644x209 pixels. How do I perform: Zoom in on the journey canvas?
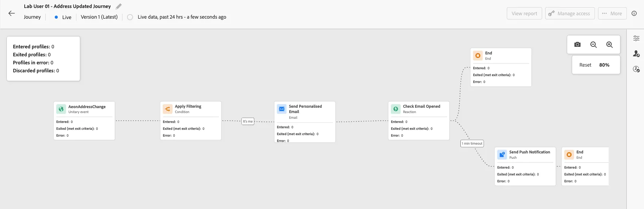pos(609,45)
